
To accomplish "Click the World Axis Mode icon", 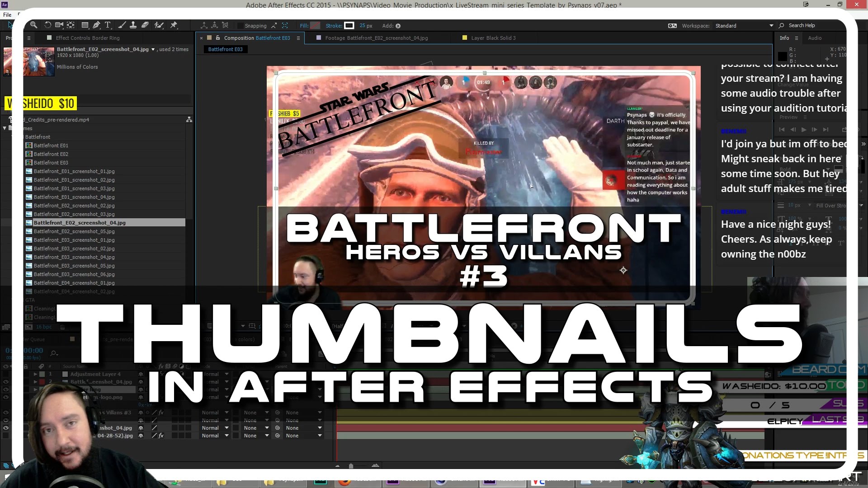I will pyautogui.click(x=215, y=25).
